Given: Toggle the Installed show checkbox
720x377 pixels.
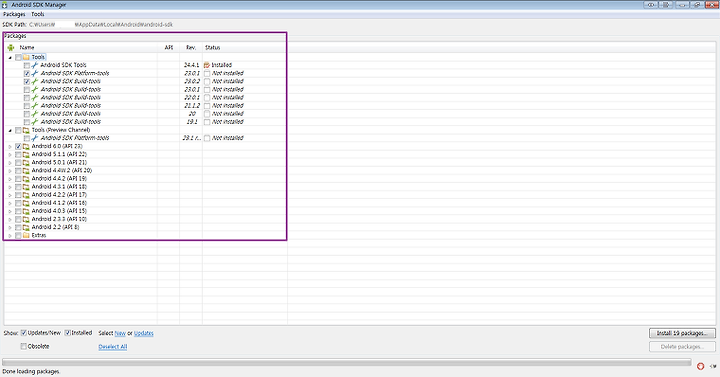Looking at the screenshot, I should [68, 333].
